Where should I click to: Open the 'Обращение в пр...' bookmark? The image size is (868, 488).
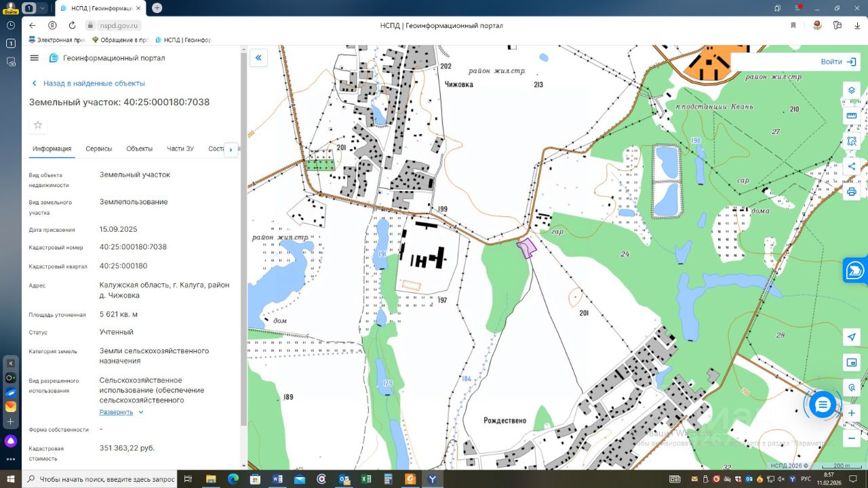[x=121, y=40]
